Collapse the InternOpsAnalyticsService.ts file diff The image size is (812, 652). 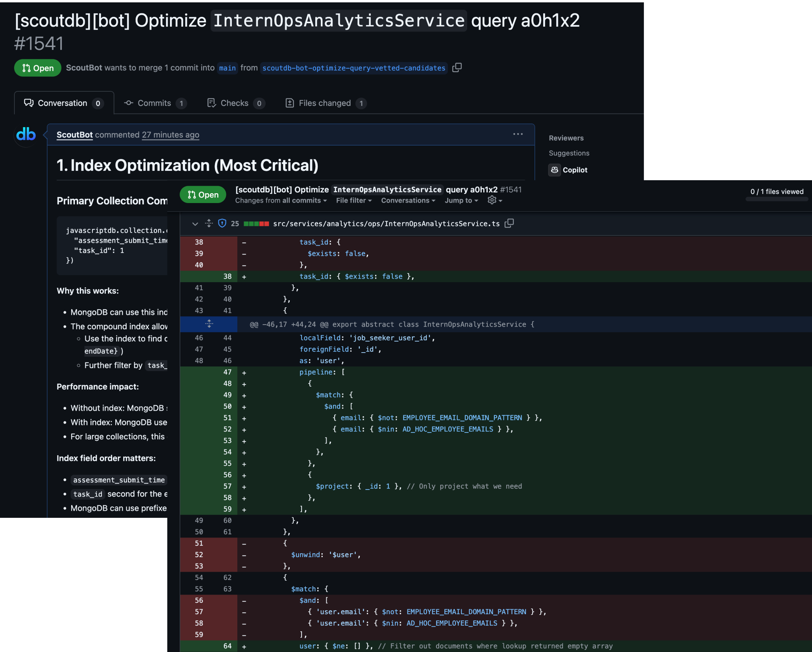[x=195, y=223]
